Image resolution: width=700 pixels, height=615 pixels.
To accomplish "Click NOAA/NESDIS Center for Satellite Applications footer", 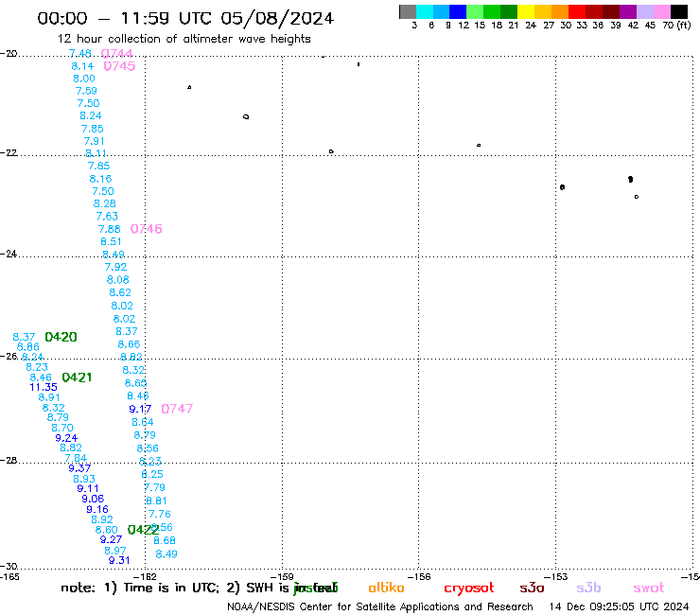I will 380,607.
